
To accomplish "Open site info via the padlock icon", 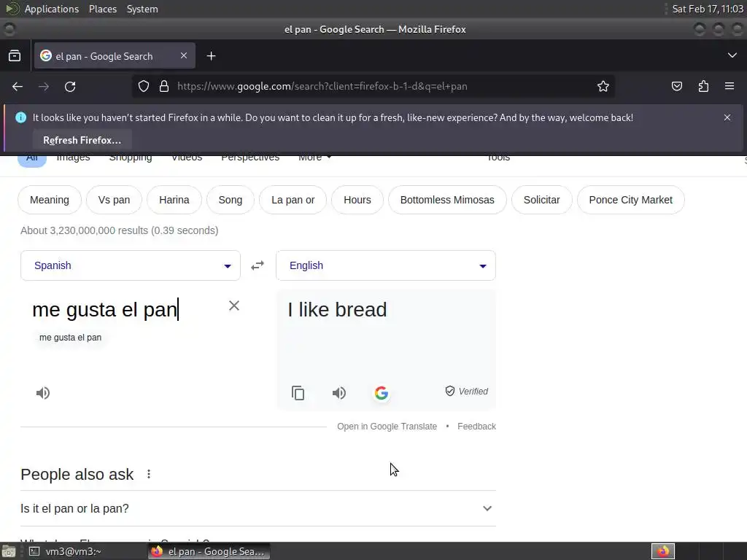I will tap(164, 86).
